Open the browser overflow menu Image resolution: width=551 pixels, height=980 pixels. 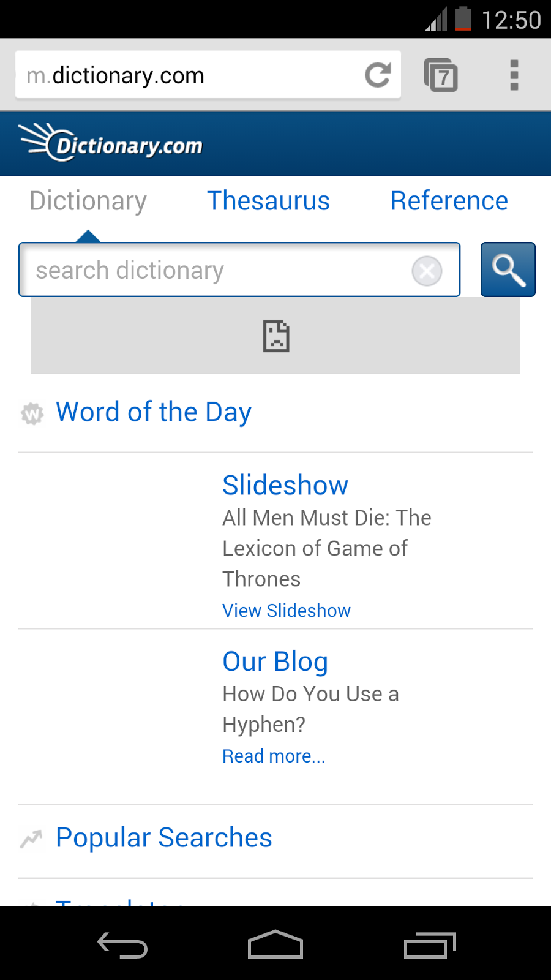[x=514, y=75]
